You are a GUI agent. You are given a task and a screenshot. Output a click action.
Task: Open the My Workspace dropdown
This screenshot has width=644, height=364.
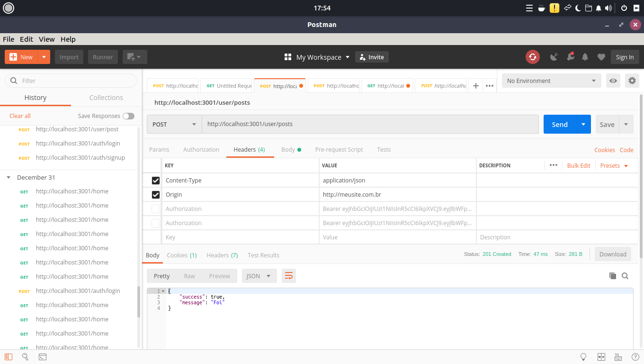tap(317, 57)
